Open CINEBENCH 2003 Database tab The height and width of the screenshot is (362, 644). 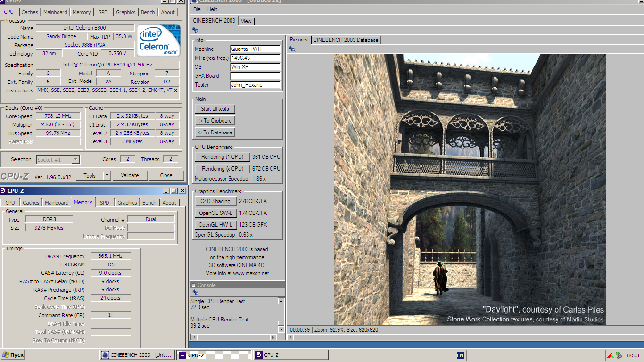point(346,40)
